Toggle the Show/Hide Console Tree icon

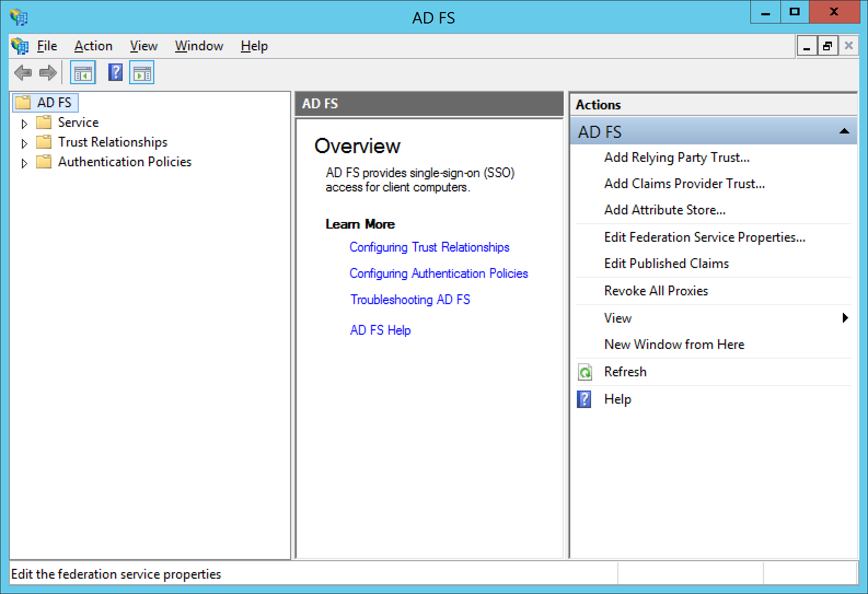[x=83, y=73]
